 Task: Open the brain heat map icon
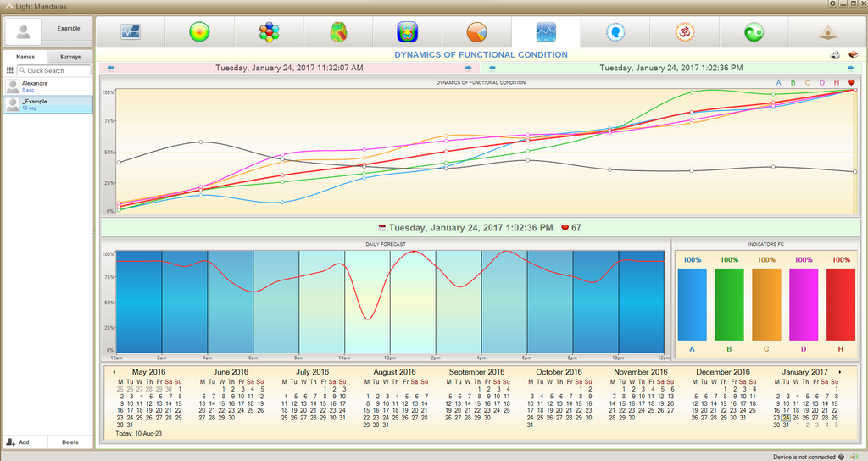click(x=338, y=32)
